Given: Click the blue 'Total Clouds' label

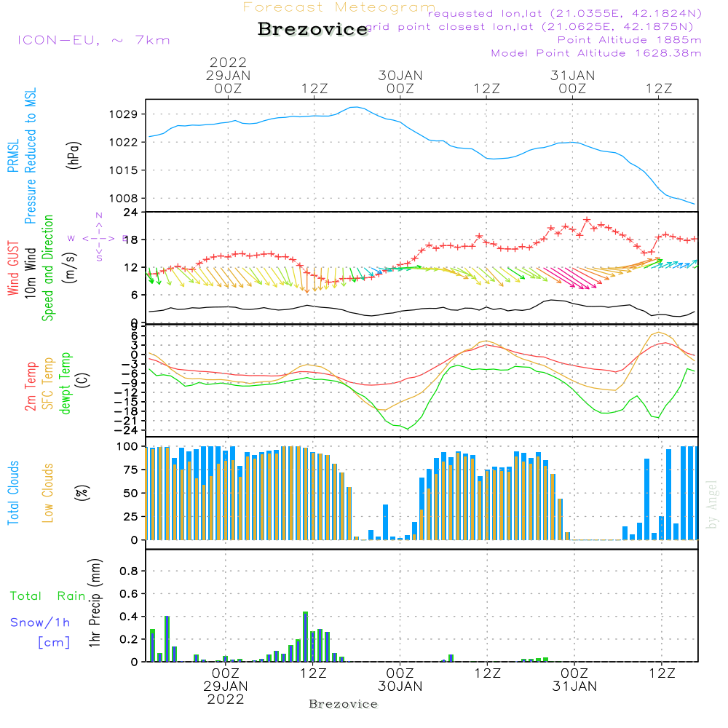Looking at the screenshot, I should click(x=13, y=493).
